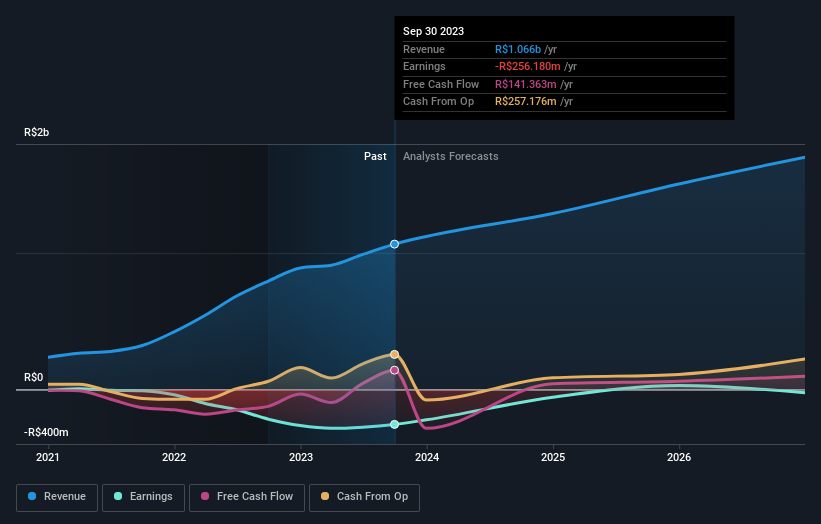
Task: Toggle the Free Cash Flow legend button
Action: tap(247, 497)
